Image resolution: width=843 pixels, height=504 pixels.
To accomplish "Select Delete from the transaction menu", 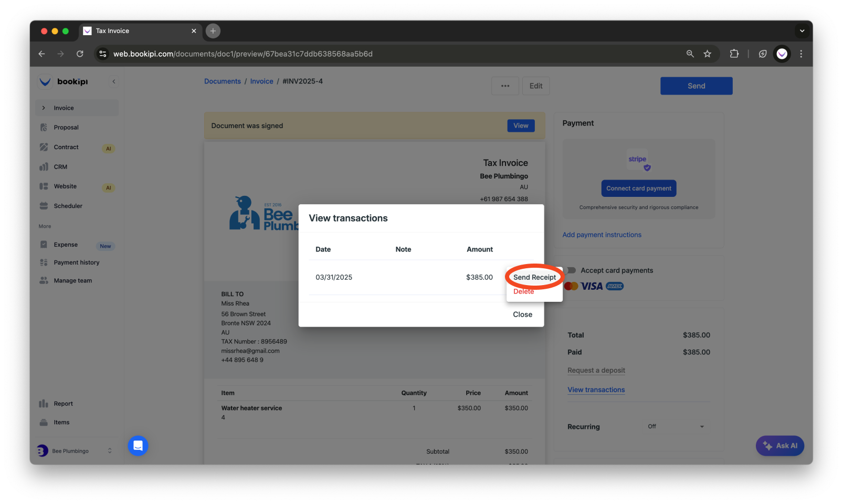I will (523, 291).
